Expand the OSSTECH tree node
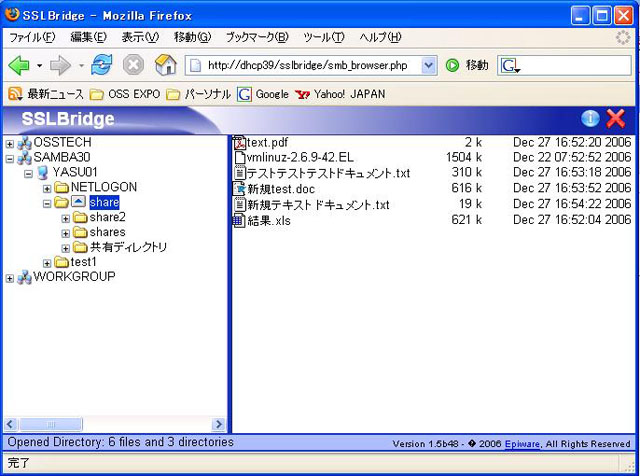 click(x=10, y=144)
